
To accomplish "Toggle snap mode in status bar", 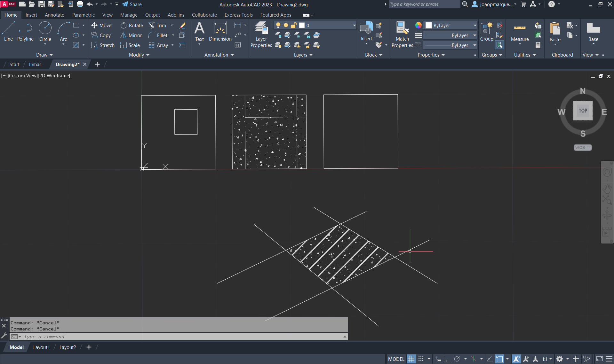I will coord(421,359).
